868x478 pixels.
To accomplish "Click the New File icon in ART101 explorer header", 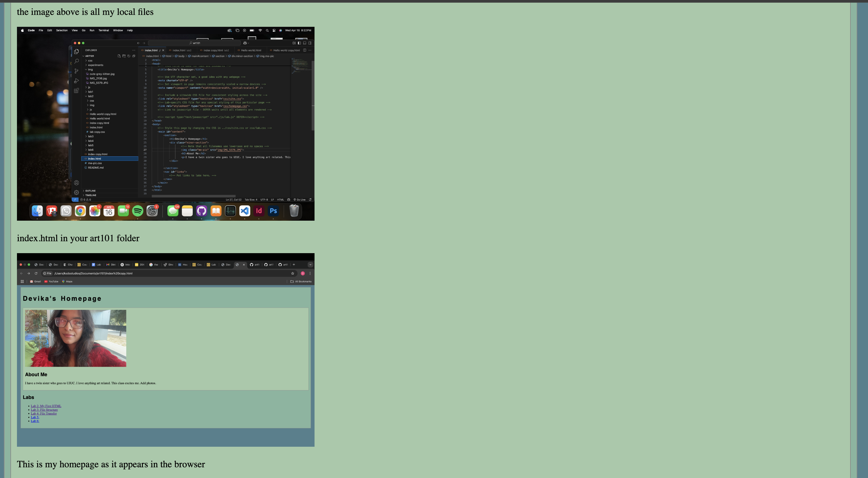I will click(119, 56).
